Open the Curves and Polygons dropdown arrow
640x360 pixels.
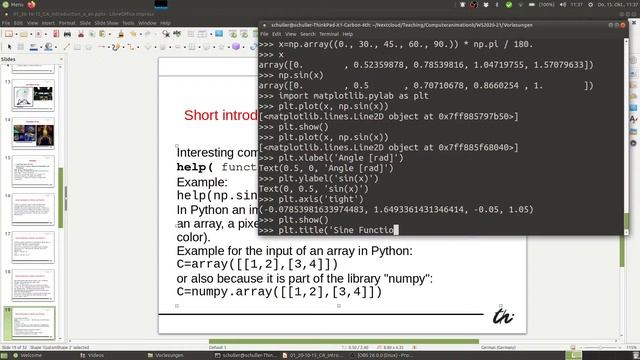coord(123,47)
